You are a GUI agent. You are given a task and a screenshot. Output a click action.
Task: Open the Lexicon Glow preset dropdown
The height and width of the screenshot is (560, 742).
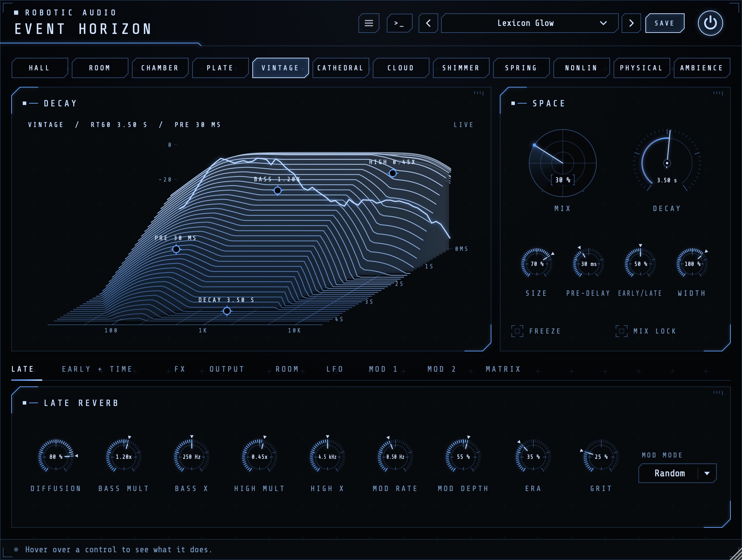[530, 23]
